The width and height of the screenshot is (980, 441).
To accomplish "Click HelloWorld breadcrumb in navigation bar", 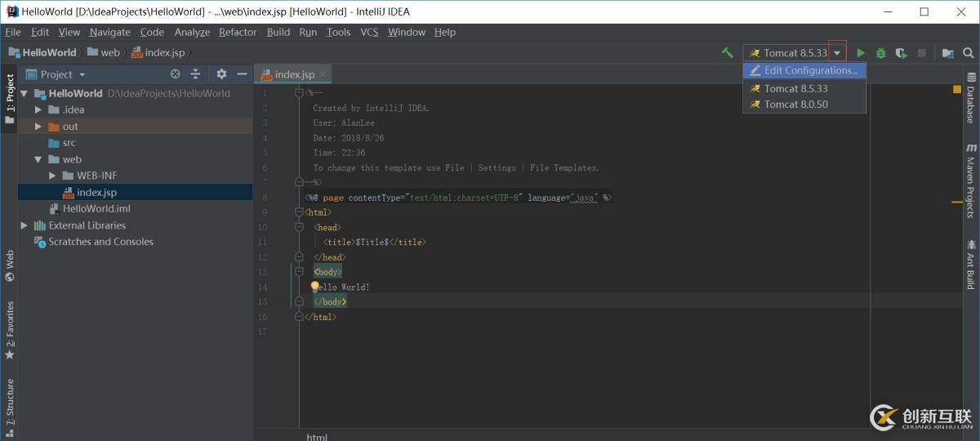I will (x=42, y=52).
